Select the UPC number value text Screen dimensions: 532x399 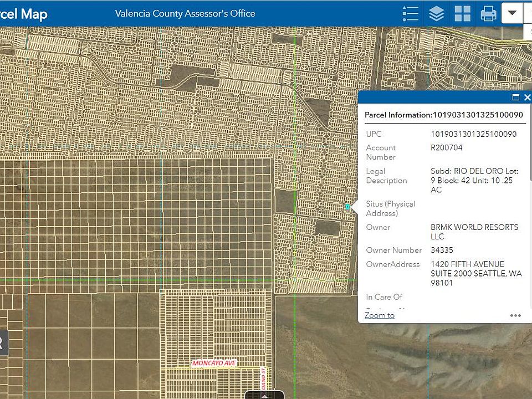(x=474, y=134)
